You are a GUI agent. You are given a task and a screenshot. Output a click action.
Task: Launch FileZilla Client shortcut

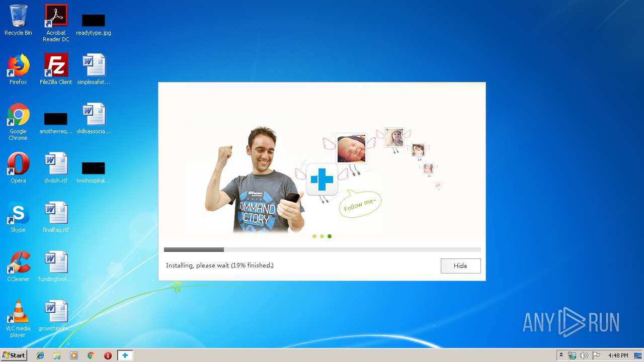(56, 69)
